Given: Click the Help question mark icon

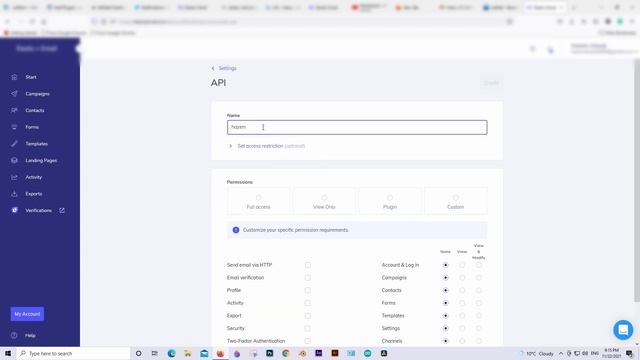Looking at the screenshot, I should click(x=14, y=336).
